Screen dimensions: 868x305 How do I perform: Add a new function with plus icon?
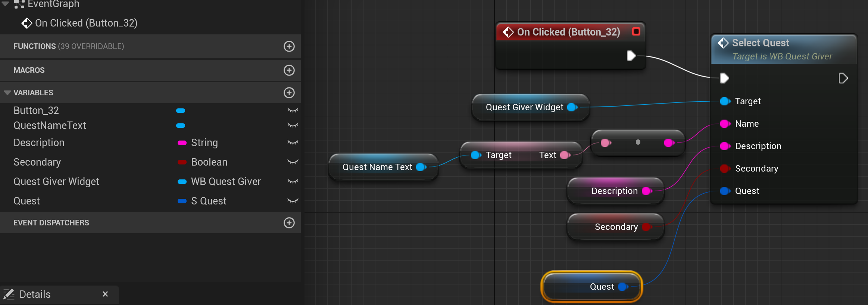coord(289,46)
